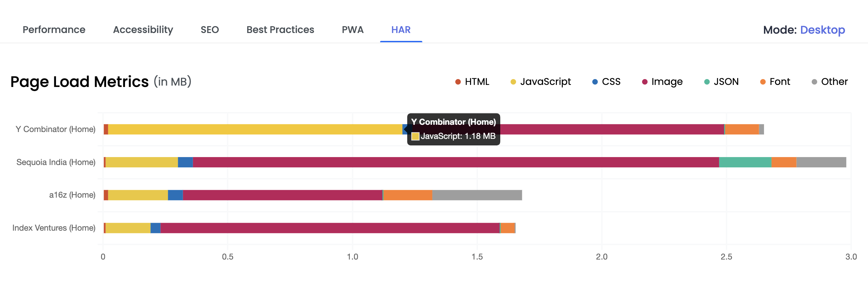Select the SEO tab
Screen dimensions: 868x286
pos(210,30)
